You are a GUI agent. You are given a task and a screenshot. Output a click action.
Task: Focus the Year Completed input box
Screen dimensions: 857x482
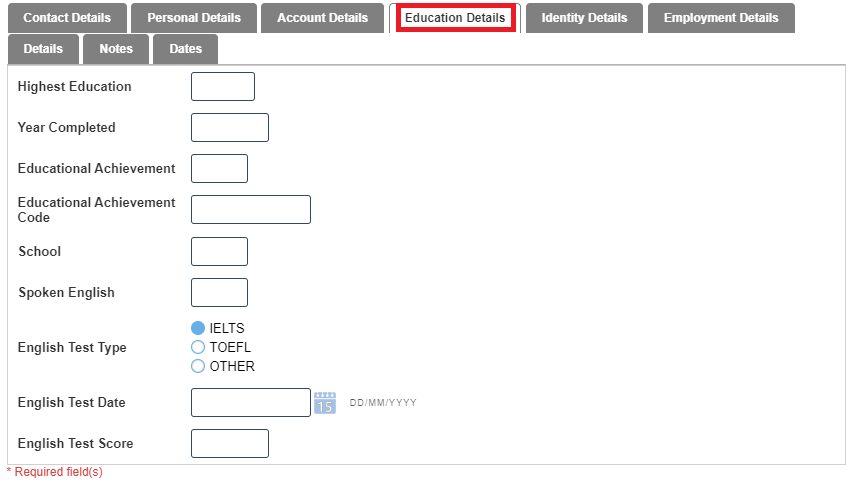point(229,128)
